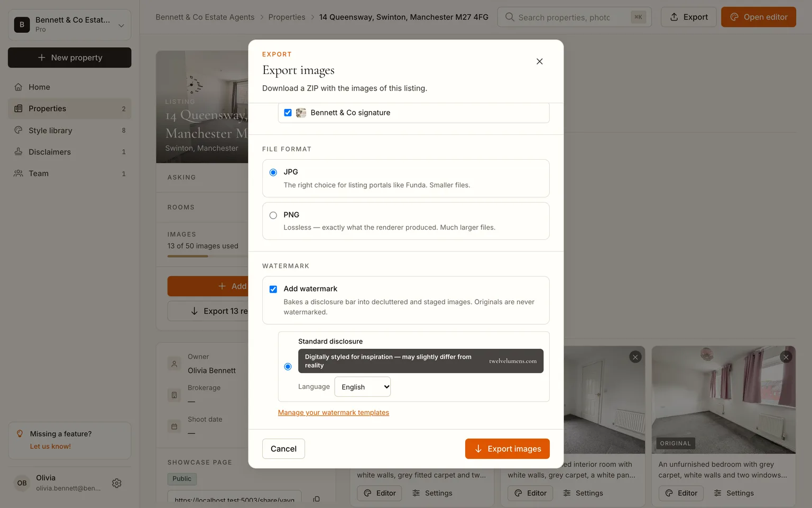Toggle the Add watermark checkbox

coord(273,289)
